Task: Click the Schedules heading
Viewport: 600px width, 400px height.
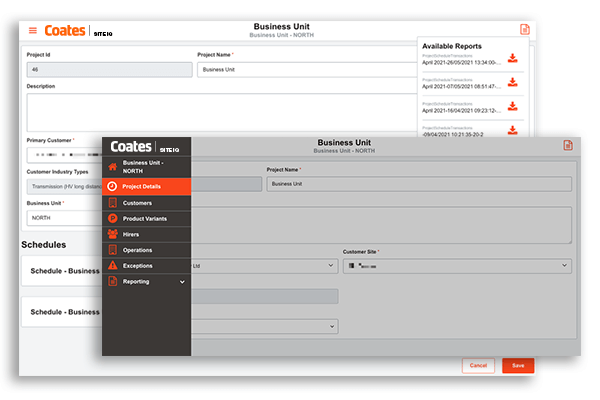Action: [x=44, y=245]
